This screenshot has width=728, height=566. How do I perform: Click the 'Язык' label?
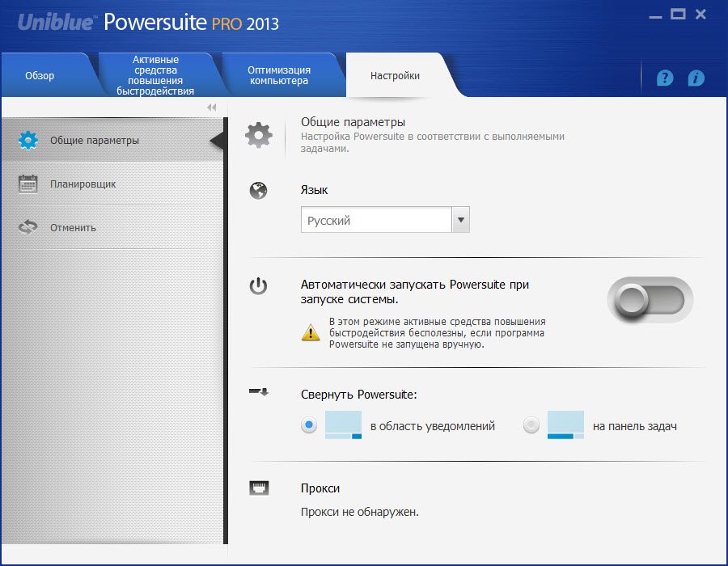pos(315,190)
